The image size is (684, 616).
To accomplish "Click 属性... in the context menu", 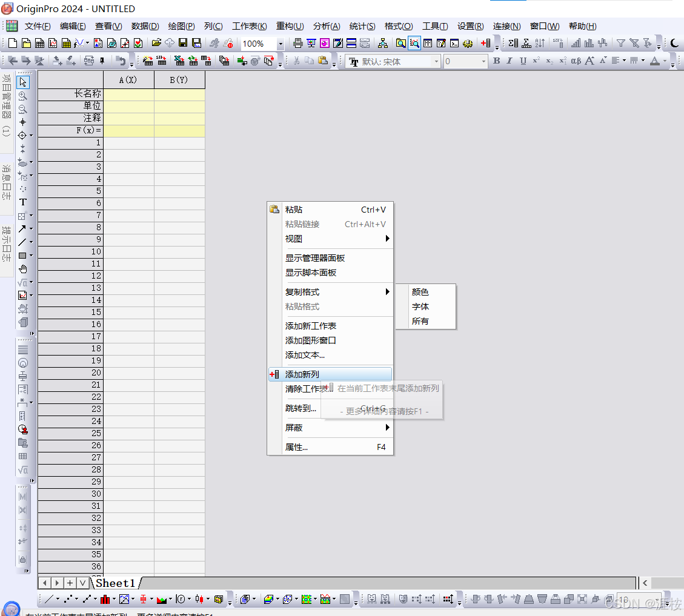I will click(x=330, y=447).
